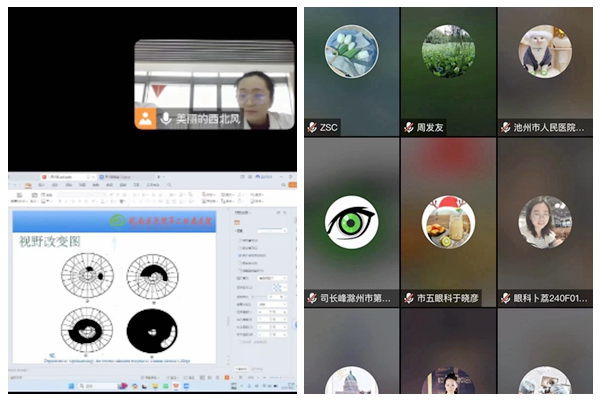Click the 周发友 name label
Screen dimensions: 600x400
(430, 127)
